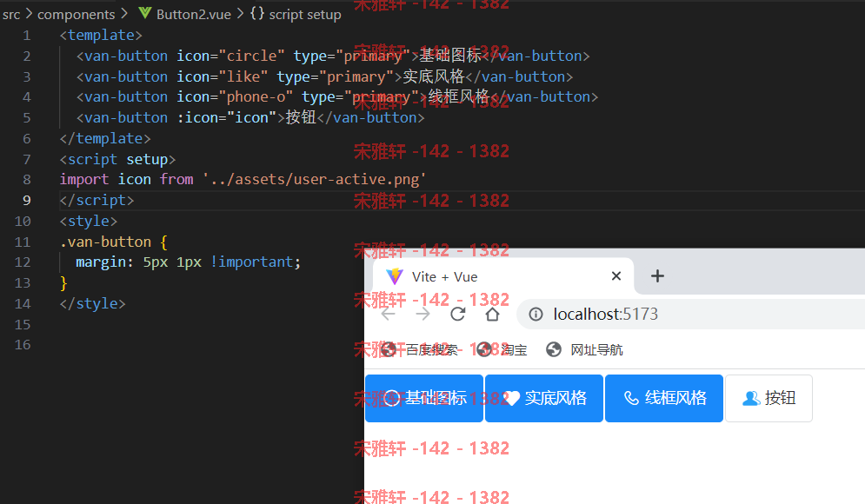Click the browser back arrow
This screenshot has width=865, height=504.
(389, 315)
